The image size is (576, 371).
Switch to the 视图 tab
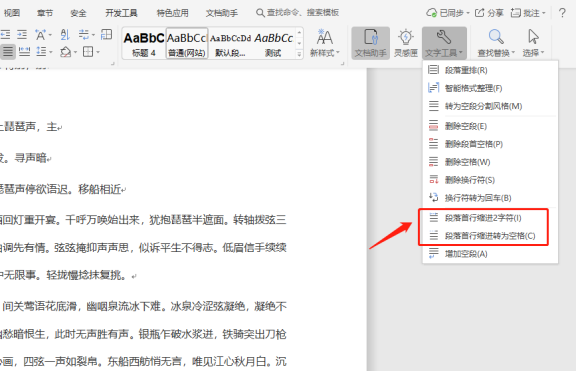tap(12, 13)
